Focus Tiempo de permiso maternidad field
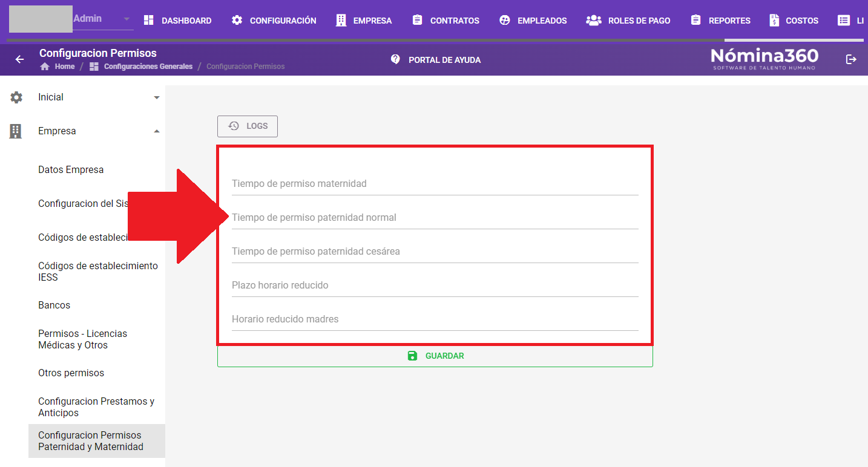Screen dimensions: 868x467 [x=435, y=184]
